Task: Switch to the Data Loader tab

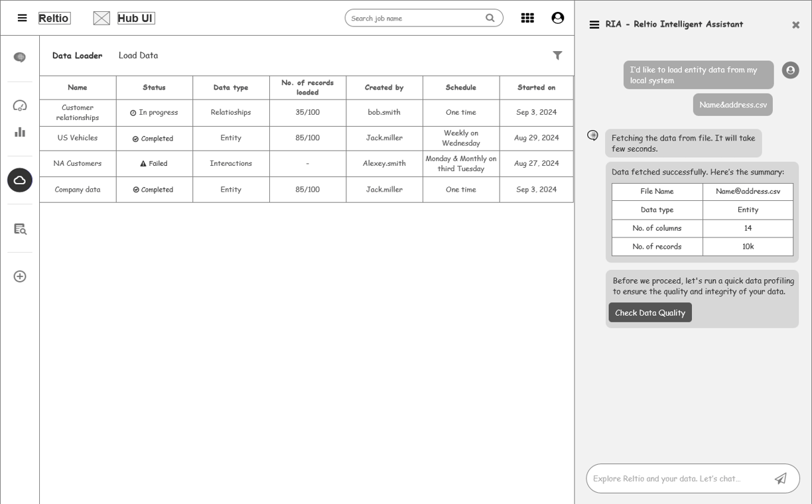Action: tap(78, 56)
